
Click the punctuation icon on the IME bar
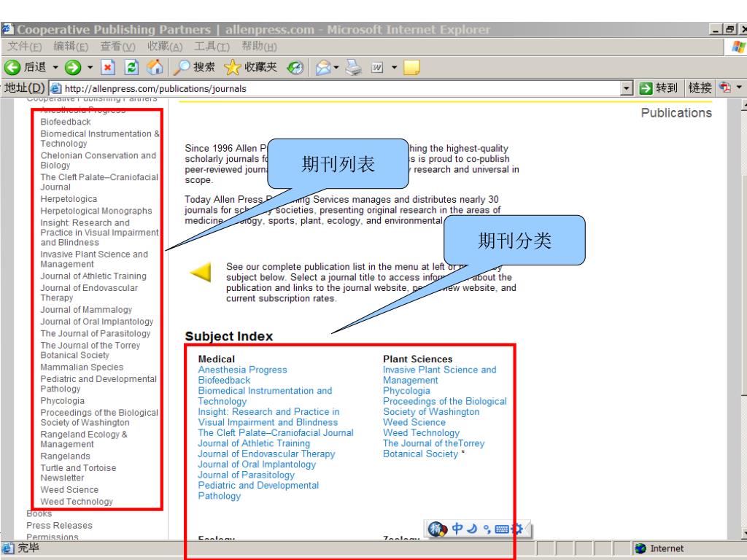[487, 529]
